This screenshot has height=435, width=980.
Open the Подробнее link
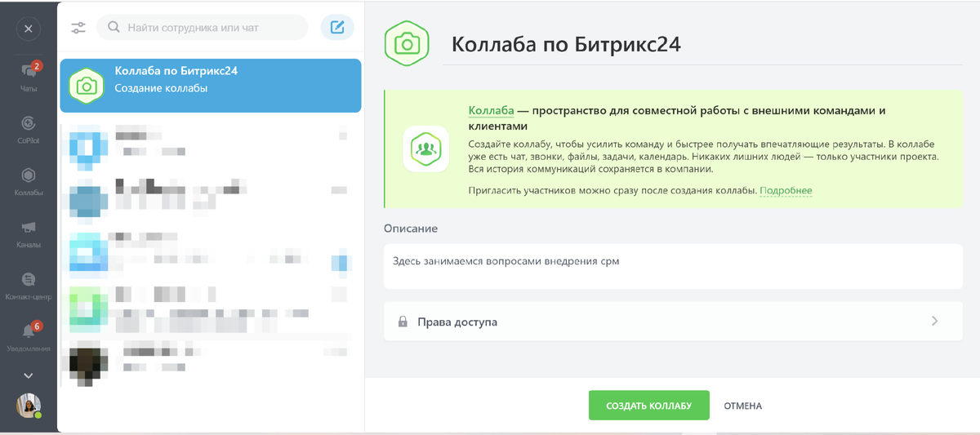point(786,190)
